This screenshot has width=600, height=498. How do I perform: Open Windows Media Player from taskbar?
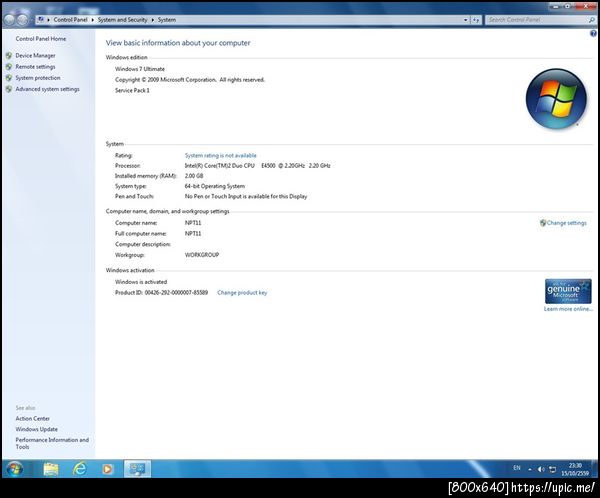108,469
